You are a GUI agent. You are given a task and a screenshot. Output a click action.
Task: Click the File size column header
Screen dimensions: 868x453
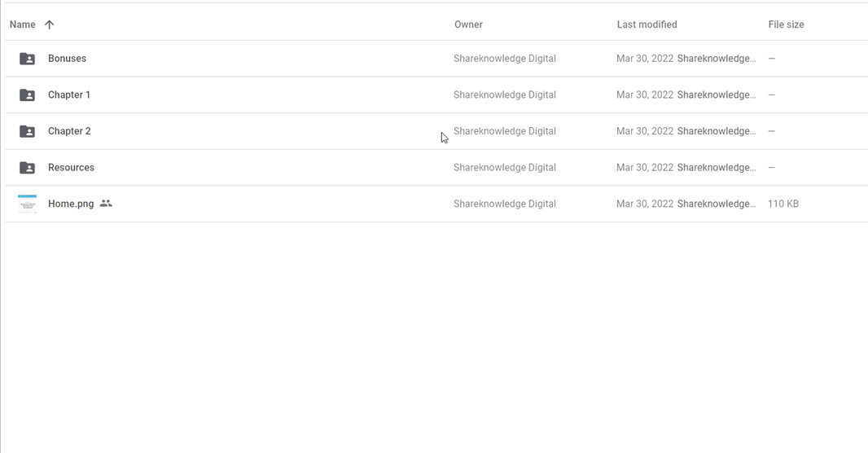786,24
